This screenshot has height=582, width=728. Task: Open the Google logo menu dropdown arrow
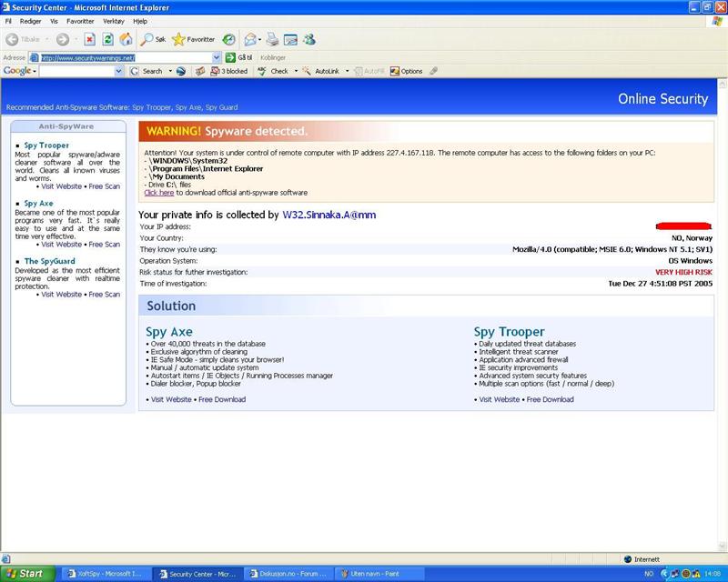35,71
